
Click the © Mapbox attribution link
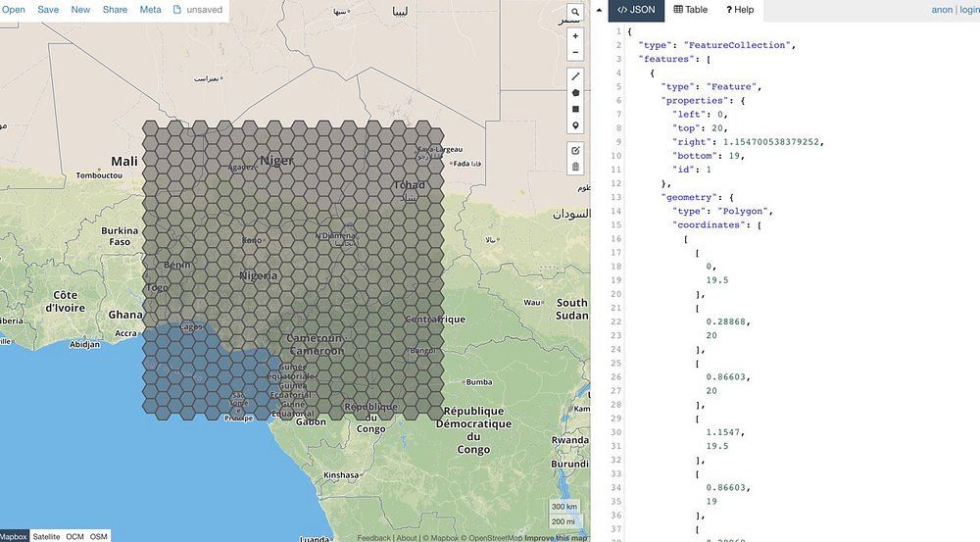441,538
